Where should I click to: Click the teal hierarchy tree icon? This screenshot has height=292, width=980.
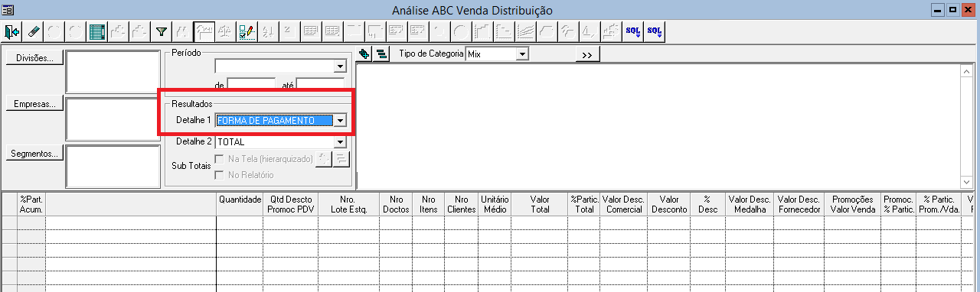[x=381, y=54]
